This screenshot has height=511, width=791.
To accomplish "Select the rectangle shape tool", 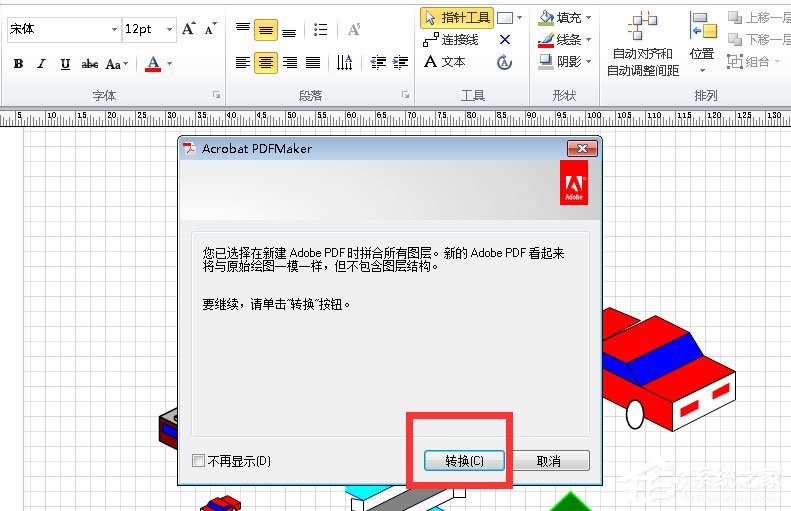I will [505, 18].
